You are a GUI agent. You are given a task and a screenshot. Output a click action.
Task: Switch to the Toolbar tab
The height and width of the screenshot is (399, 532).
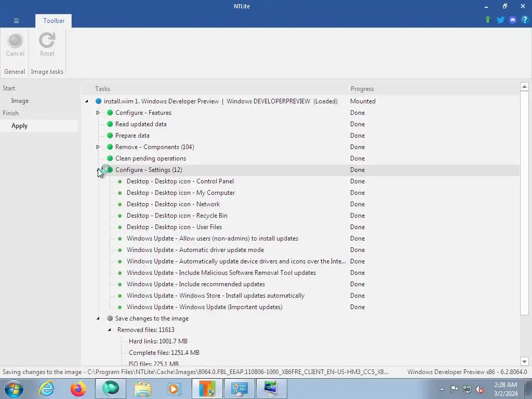(54, 21)
